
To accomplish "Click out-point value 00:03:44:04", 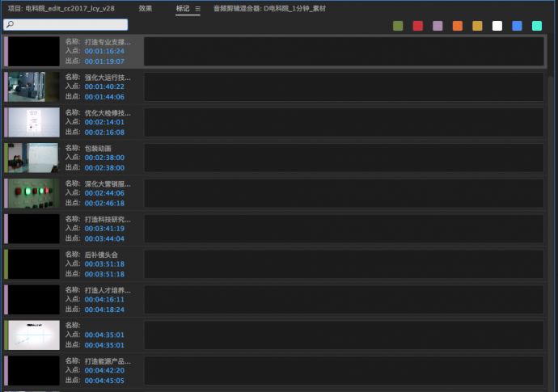I will pyautogui.click(x=104, y=238).
